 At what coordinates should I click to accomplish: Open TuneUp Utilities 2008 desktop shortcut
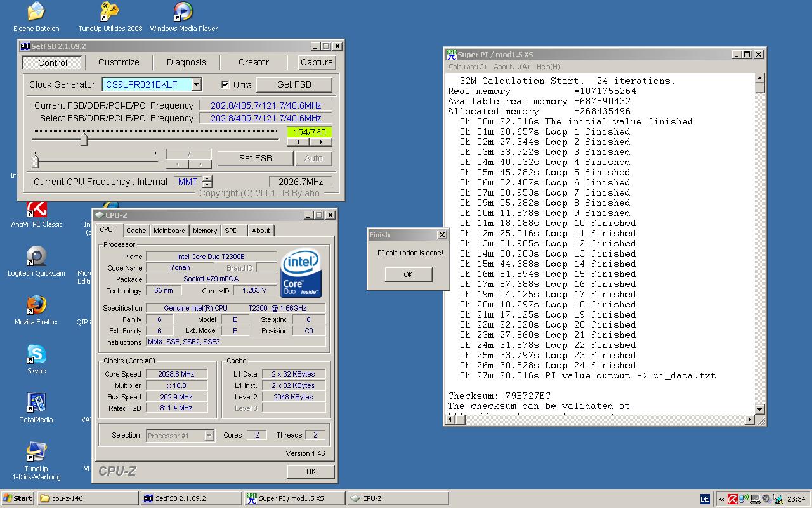[x=110, y=17]
